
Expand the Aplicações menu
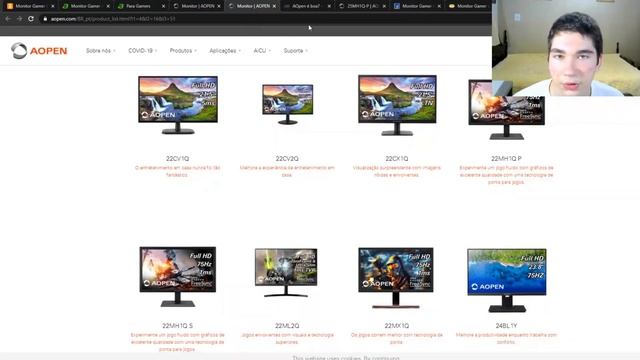coord(225,51)
